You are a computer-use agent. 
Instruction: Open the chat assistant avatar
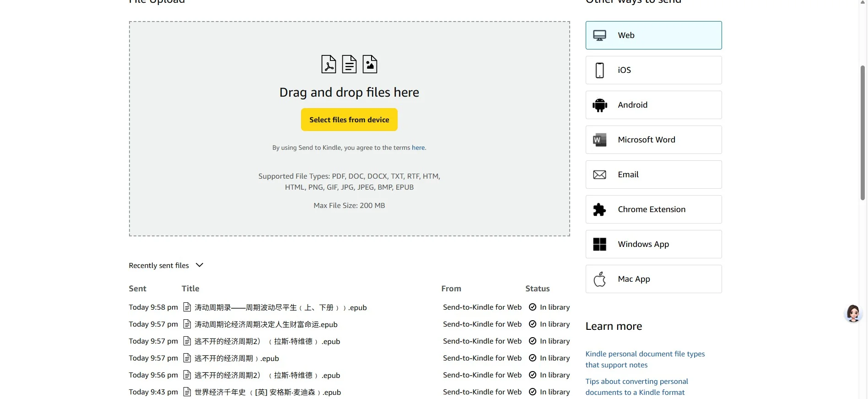(x=853, y=313)
